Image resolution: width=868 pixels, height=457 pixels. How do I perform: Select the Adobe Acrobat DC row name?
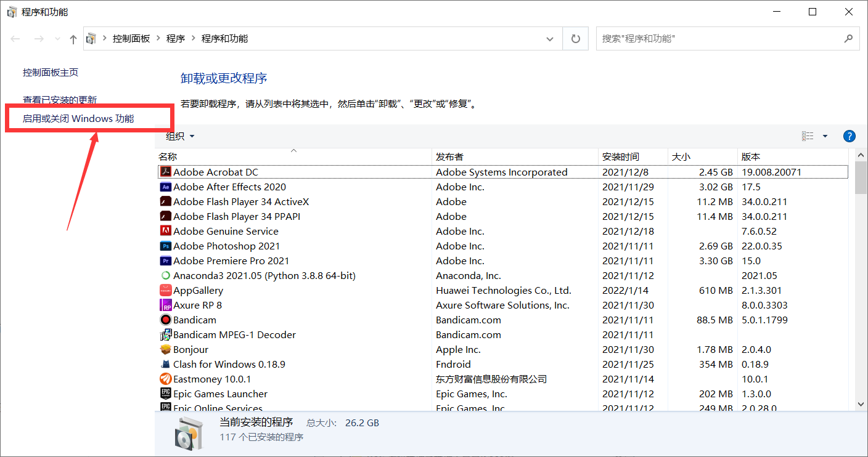tap(216, 172)
